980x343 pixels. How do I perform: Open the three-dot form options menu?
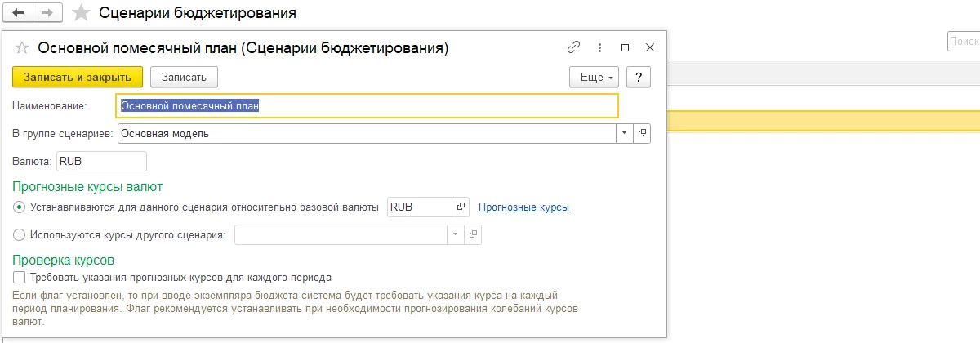coord(599,47)
